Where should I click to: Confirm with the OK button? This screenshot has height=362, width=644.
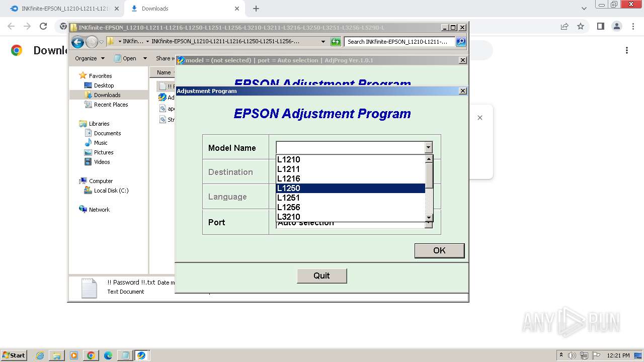[439, 250]
